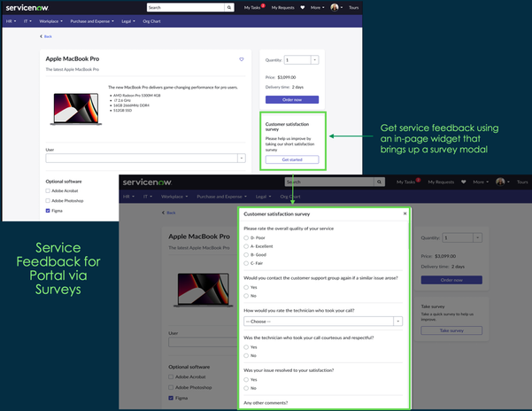This screenshot has width=532, height=411.
Task: Click the Search field in lower portal
Action: coord(329,182)
